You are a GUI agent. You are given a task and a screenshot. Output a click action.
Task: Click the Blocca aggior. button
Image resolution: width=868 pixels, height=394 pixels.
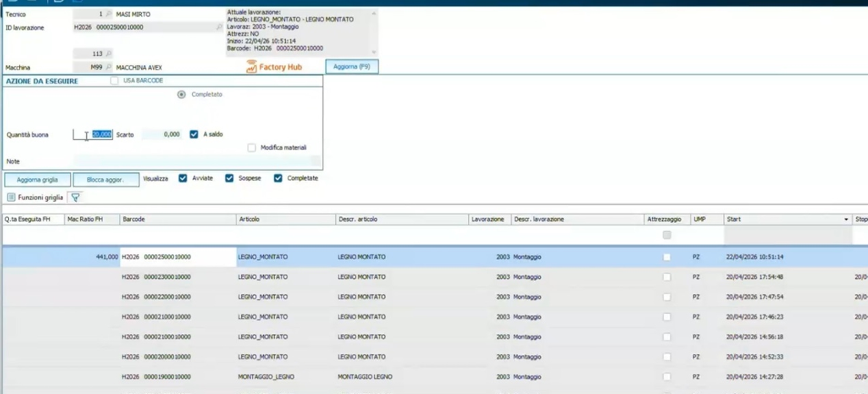tap(105, 180)
